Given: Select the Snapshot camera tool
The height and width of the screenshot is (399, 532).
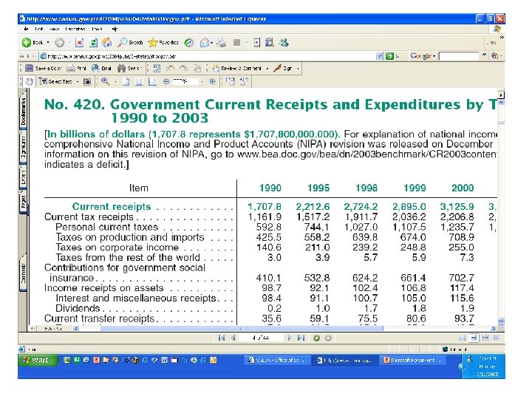Looking at the screenshot, I should pyautogui.click(x=87, y=81).
